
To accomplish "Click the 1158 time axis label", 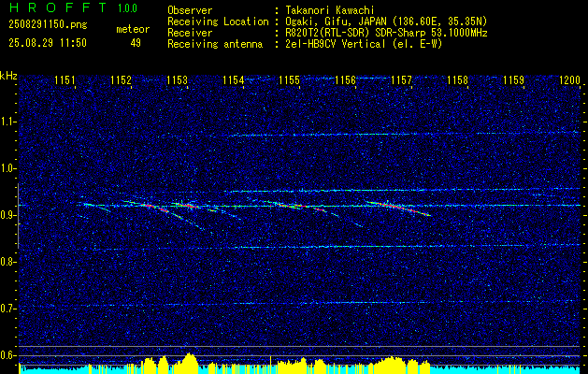I will point(458,80).
